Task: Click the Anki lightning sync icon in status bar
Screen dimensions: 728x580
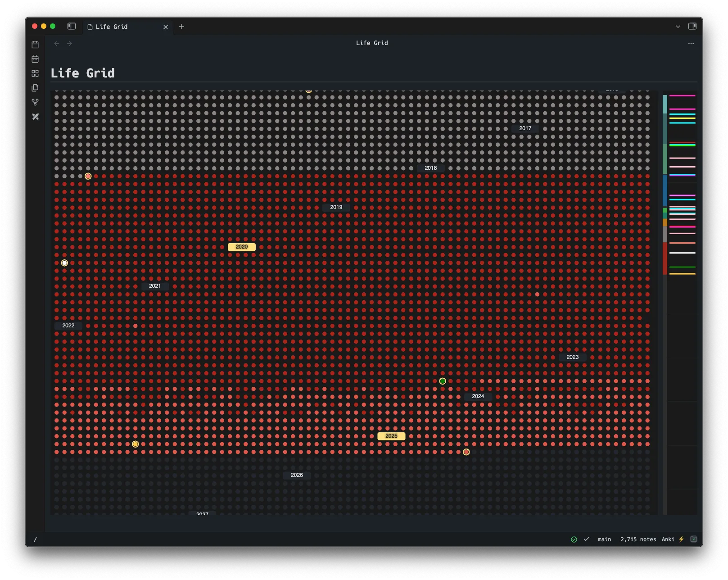Action: coord(682,539)
